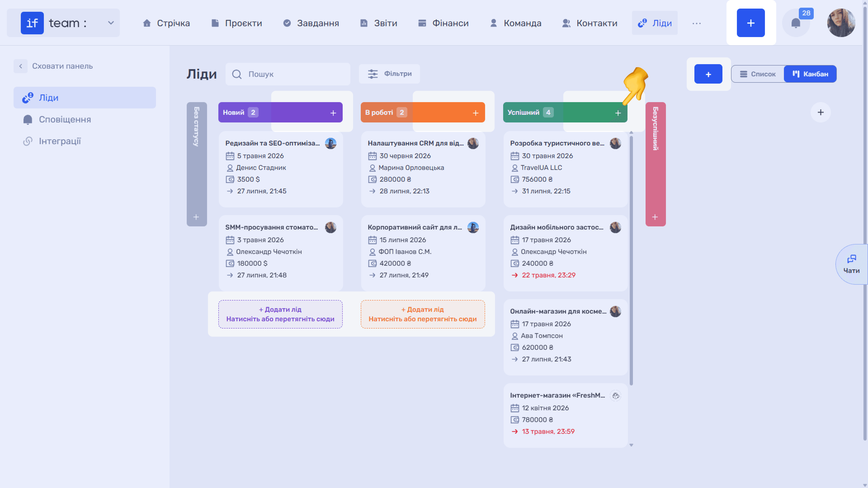Viewport: 868px width, 488px height.
Task: Click the Пошук search field
Action: pyautogui.click(x=288, y=74)
